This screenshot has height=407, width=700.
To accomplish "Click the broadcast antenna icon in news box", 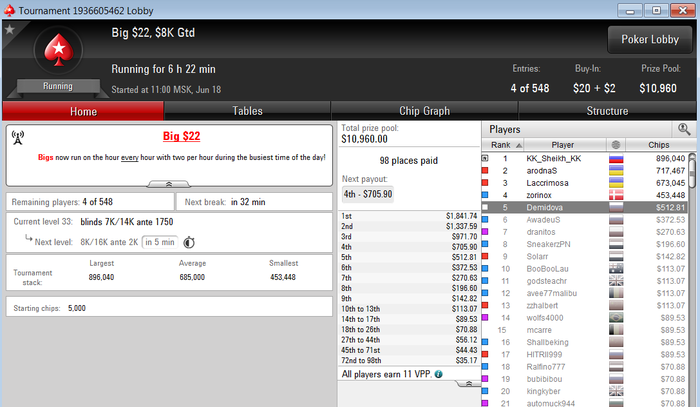I will (17, 137).
